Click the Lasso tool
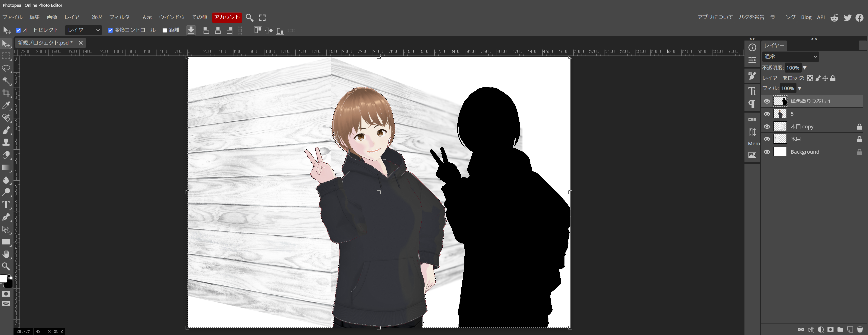The width and height of the screenshot is (868, 335). [x=6, y=68]
